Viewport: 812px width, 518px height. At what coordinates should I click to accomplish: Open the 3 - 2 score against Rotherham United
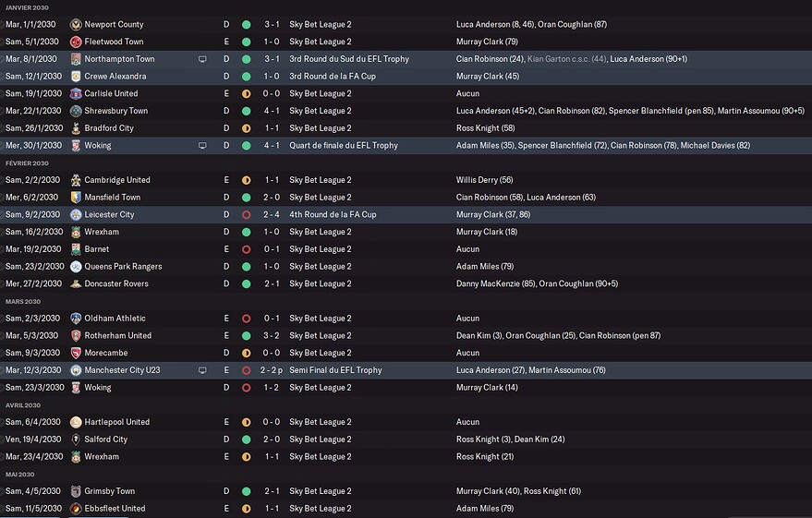[272, 335]
